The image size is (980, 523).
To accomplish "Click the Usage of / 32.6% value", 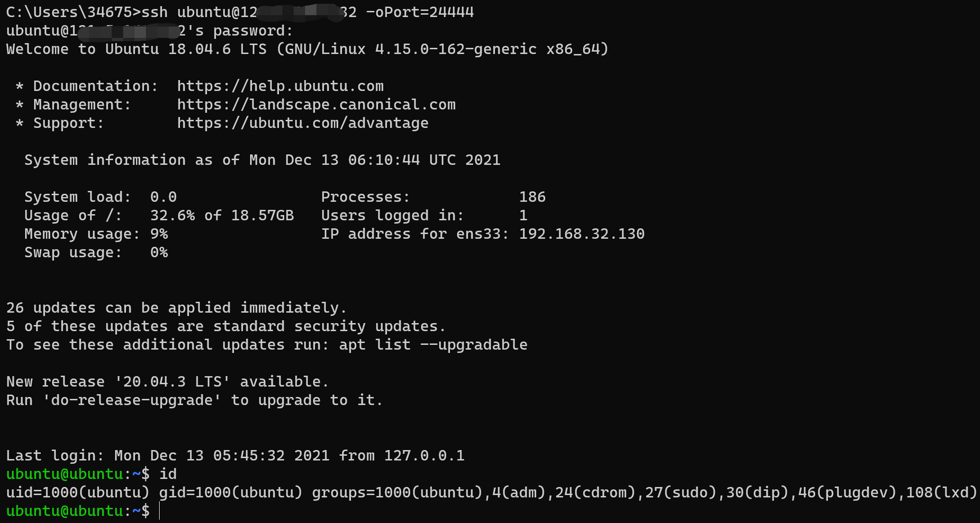I will 172,216.
